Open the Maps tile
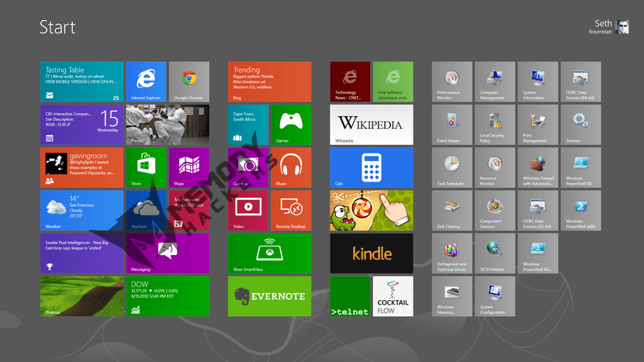 (x=189, y=167)
